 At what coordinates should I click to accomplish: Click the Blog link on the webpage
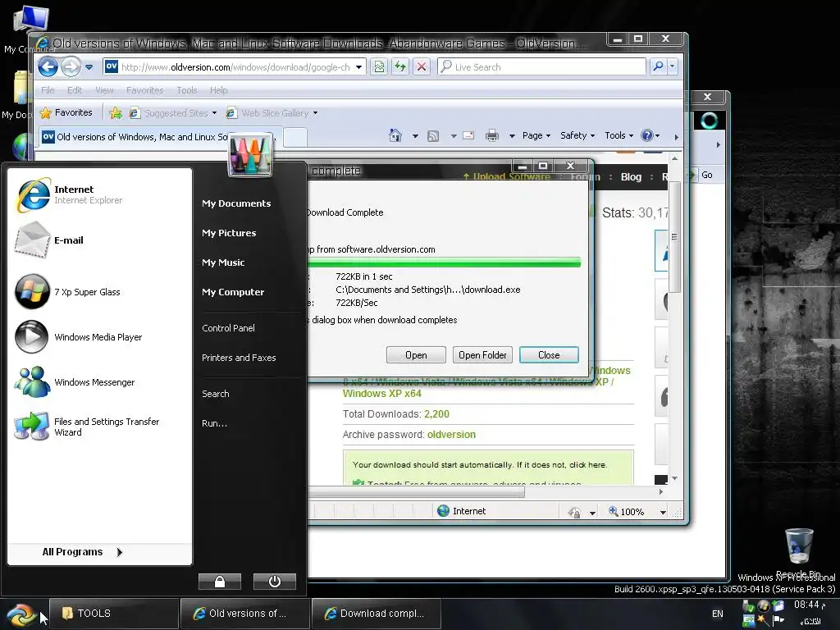[631, 177]
